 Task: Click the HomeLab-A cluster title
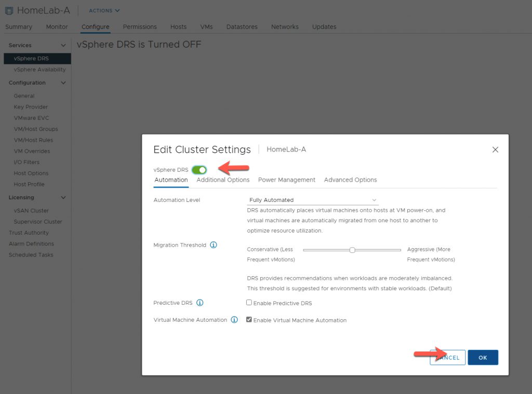(44, 10)
